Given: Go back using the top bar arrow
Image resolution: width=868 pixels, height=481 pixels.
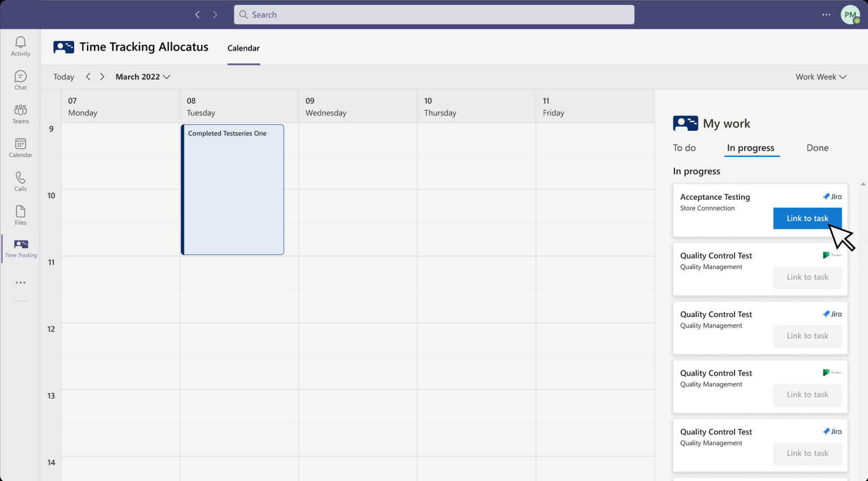Looking at the screenshot, I should (197, 15).
